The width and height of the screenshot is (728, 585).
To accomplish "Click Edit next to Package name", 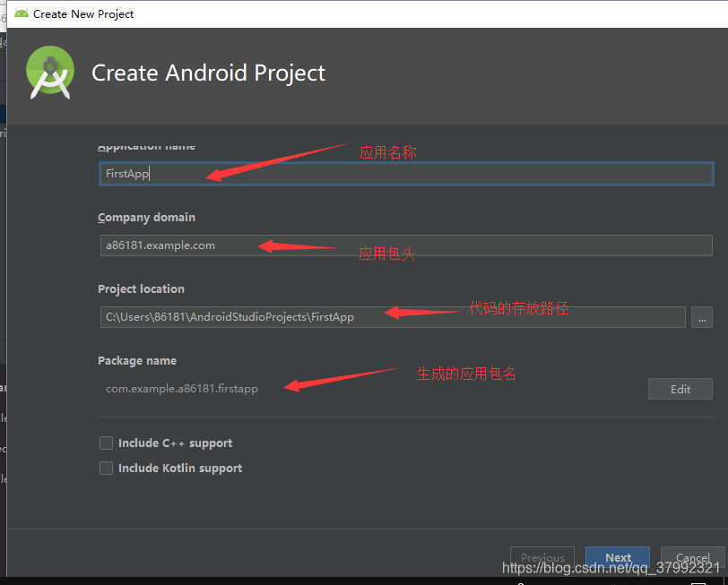I will pyautogui.click(x=680, y=389).
